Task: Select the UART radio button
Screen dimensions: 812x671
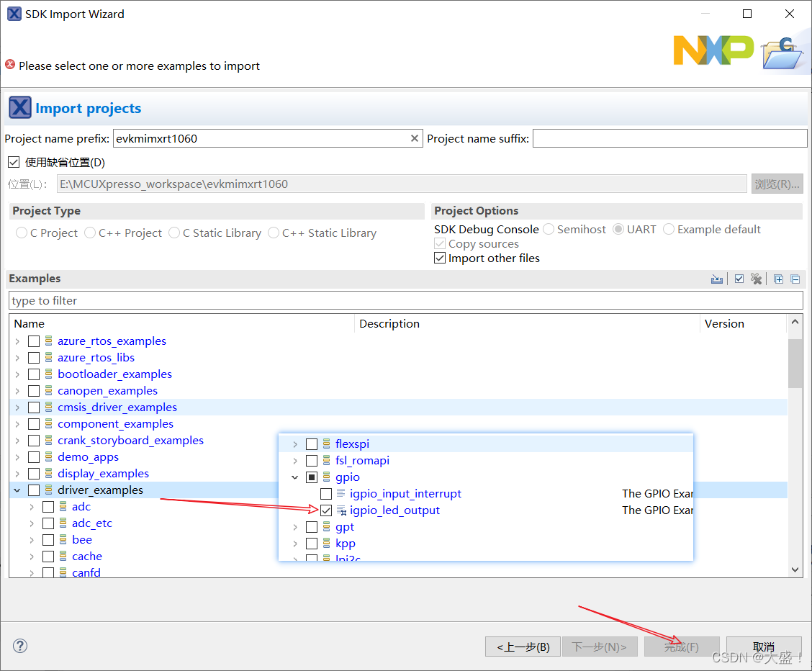Action: coord(618,229)
